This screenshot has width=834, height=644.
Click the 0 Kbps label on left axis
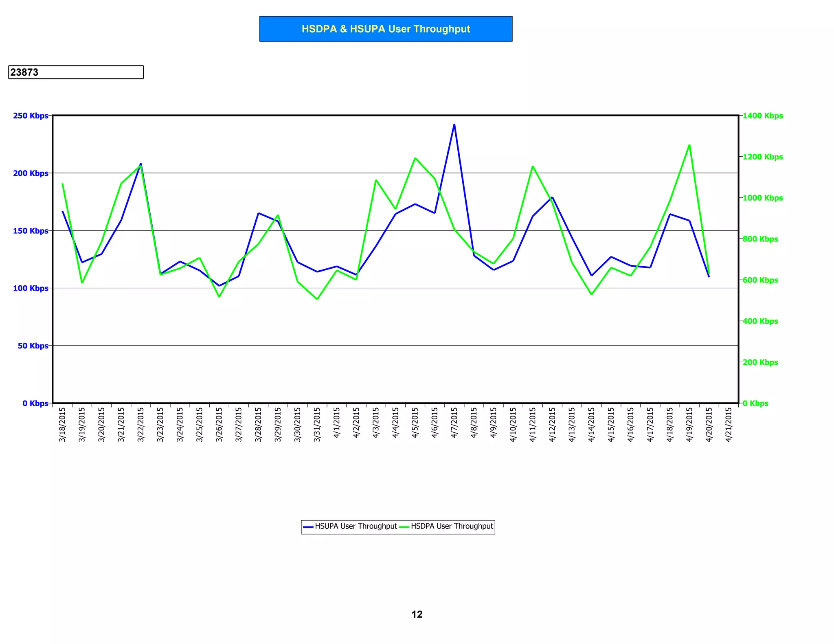(35, 403)
